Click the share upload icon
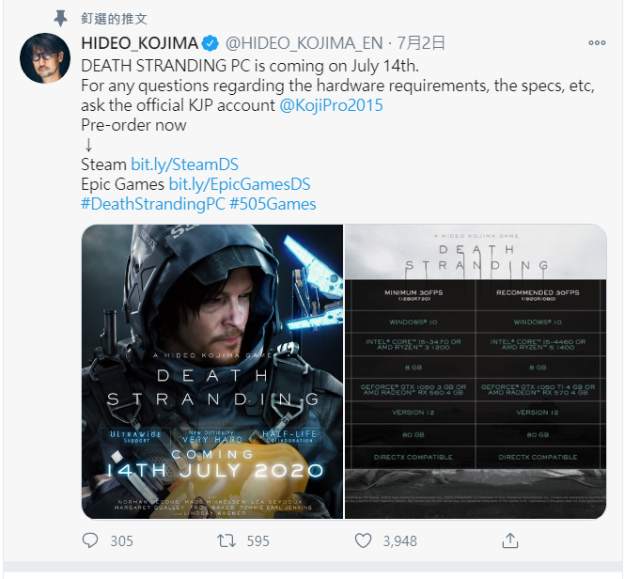This screenshot has width=640, height=579. pos(509,541)
